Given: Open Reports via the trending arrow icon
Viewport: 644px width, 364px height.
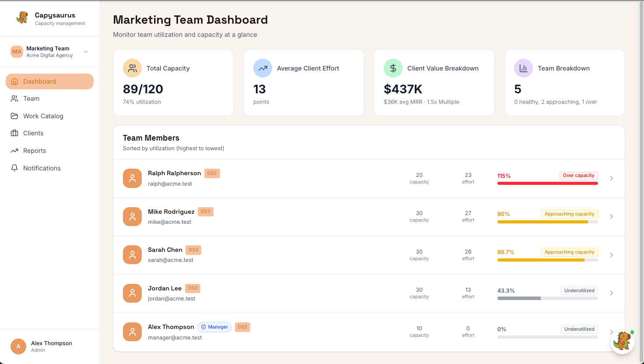Looking at the screenshot, I should (14, 150).
